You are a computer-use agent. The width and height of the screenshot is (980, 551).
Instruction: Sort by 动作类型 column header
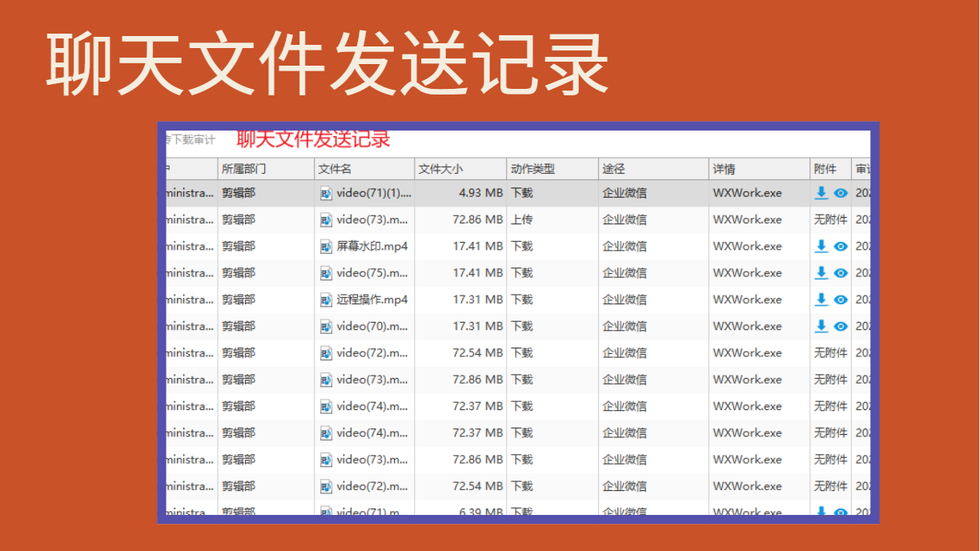(552, 169)
